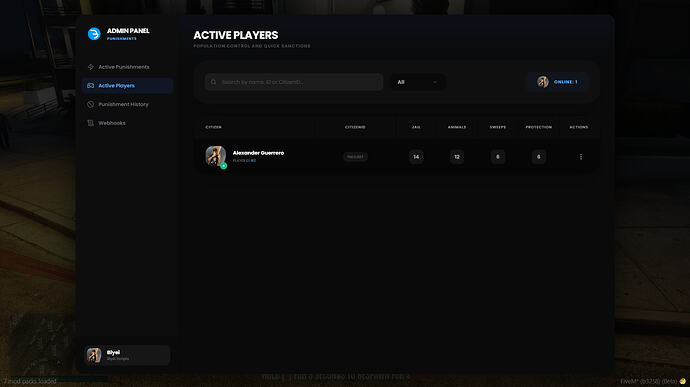690x387 pixels.
Task: Click the Jail count 14
Action: pos(416,157)
